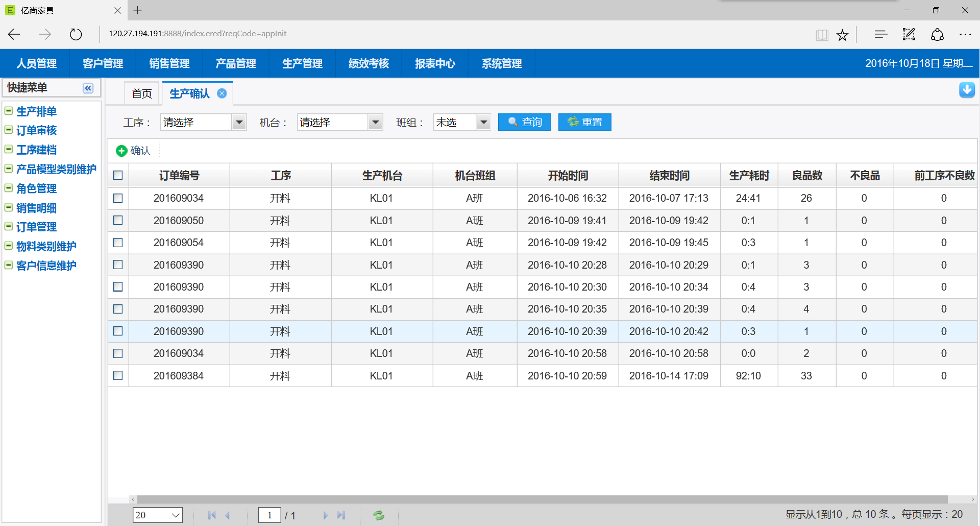
Task: Open the 生产管理 menu
Action: click(x=302, y=63)
